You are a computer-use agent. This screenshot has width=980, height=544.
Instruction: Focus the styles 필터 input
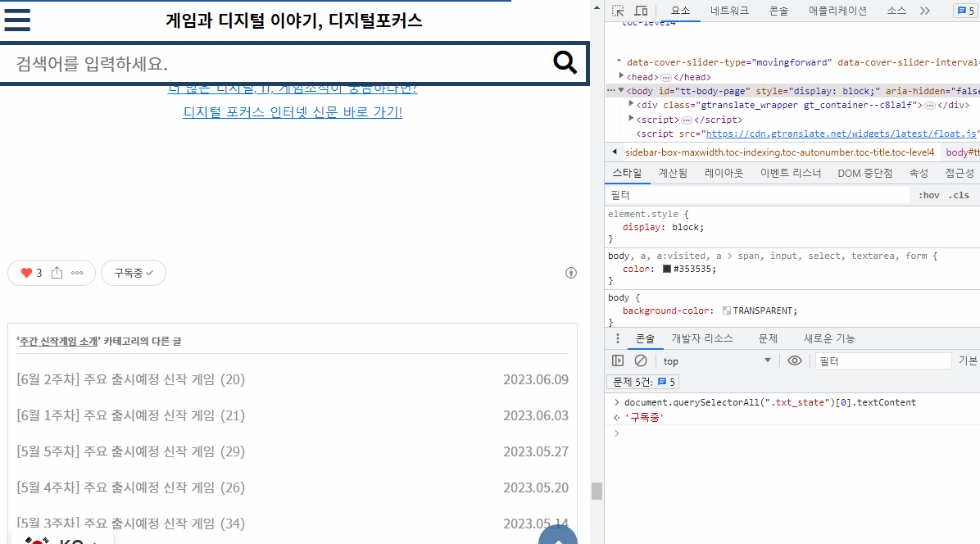pyautogui.click(x=758, y=196)
